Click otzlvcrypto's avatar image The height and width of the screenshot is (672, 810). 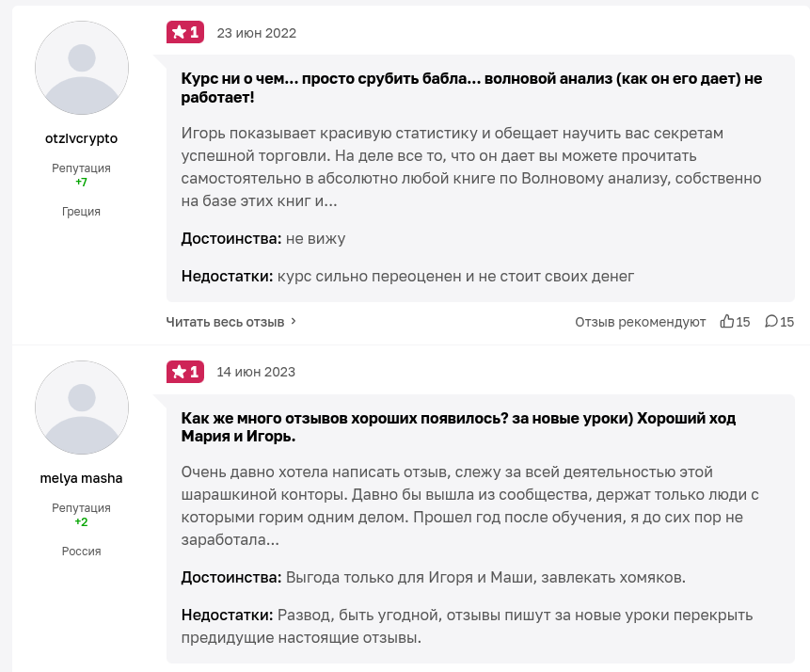click(x=81, y=68)
